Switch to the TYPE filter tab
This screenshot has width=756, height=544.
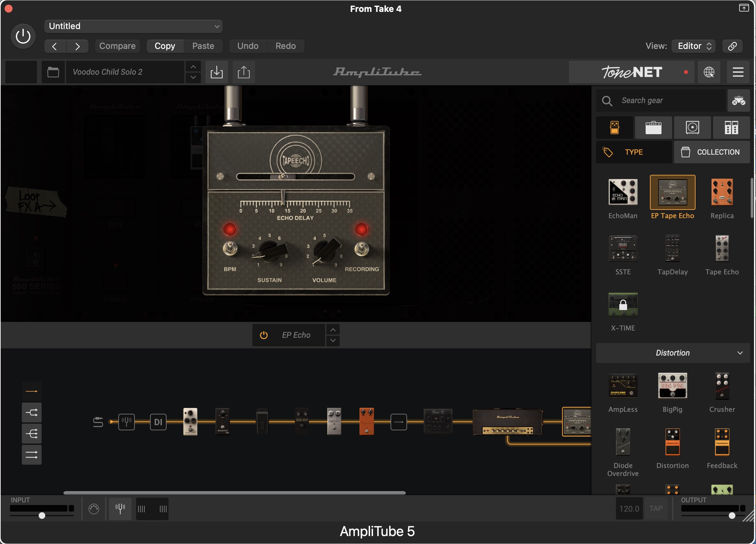click(634, 152)
